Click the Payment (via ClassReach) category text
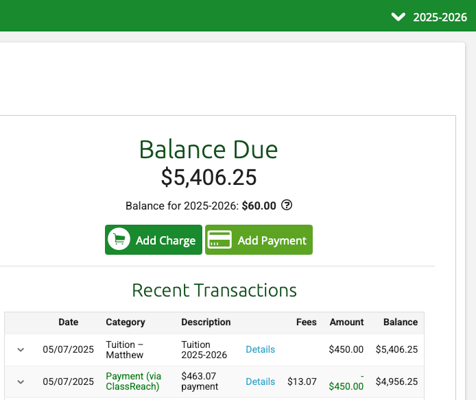476x400 pixels. pyautogui.click(x=133, y=381)
